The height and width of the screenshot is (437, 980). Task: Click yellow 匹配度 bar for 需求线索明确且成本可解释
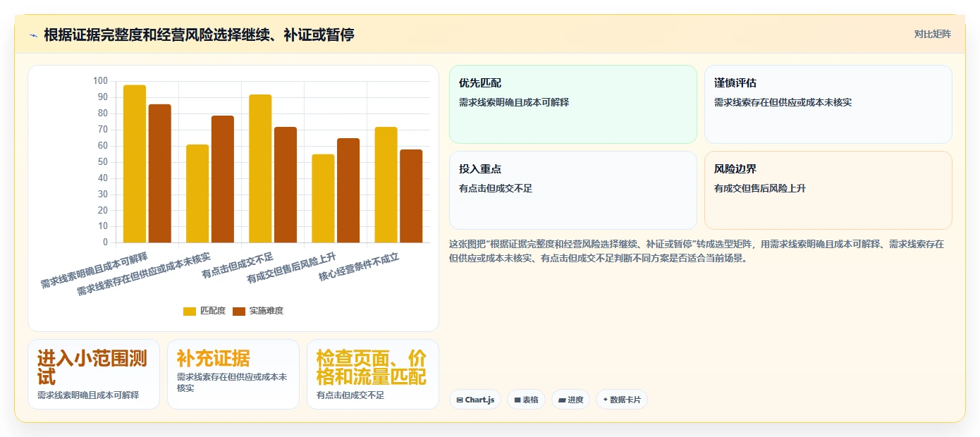[x=135, y=164]
